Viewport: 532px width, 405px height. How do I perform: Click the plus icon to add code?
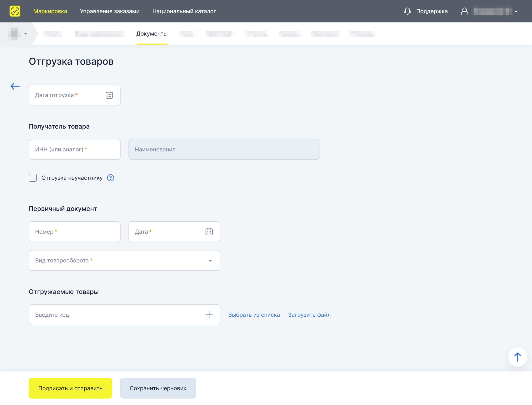(209, 315)
